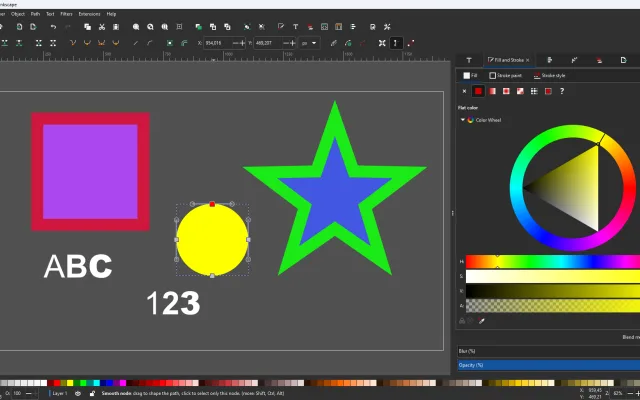The width and height of the screenshot is (640, 400).
Task: Click the Make segments curves icon
Action: (x=150, y=43)
